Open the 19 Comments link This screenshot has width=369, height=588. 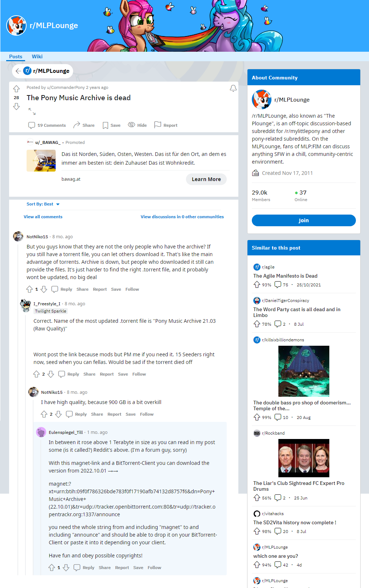tap(47, 125)
